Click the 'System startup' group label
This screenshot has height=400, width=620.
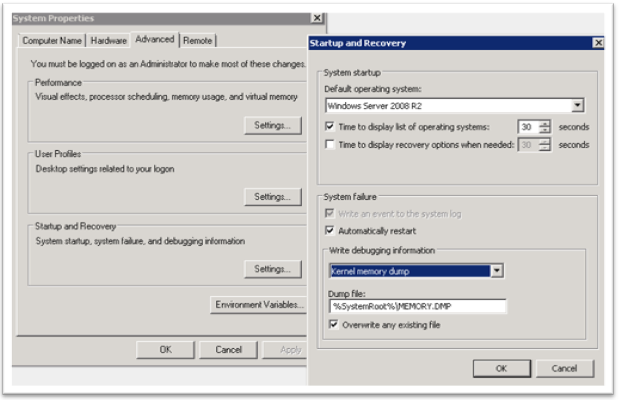pos(352,73)
